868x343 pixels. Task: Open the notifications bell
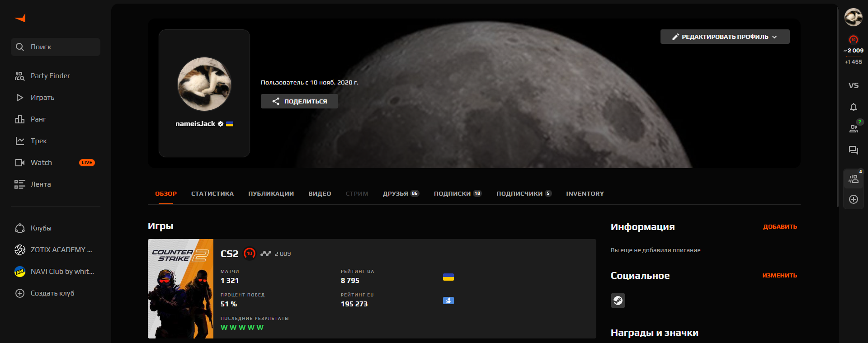(x=854, y=107)
